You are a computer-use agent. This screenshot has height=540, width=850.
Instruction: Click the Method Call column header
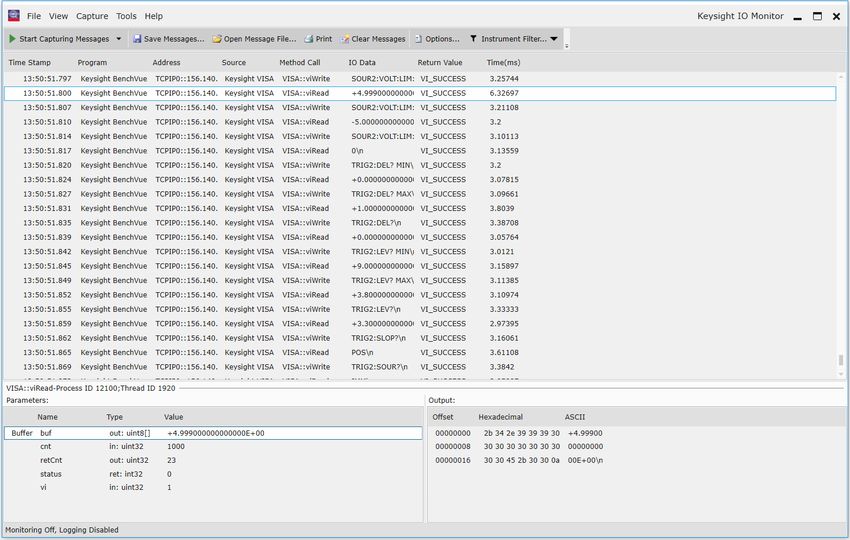click(300, 62)
